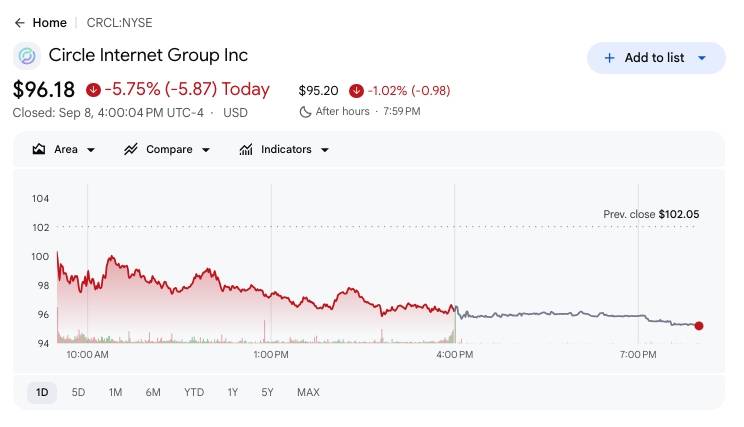Click the Compare lines icon
The width and height of the screenshot is (744, 427).
point(130,149)
